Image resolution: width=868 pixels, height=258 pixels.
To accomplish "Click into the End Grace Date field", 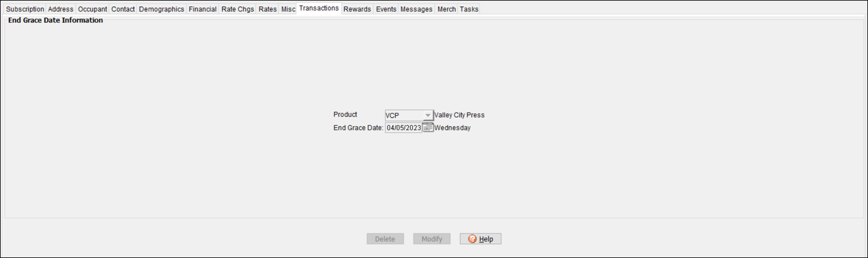I will [403, 128].
